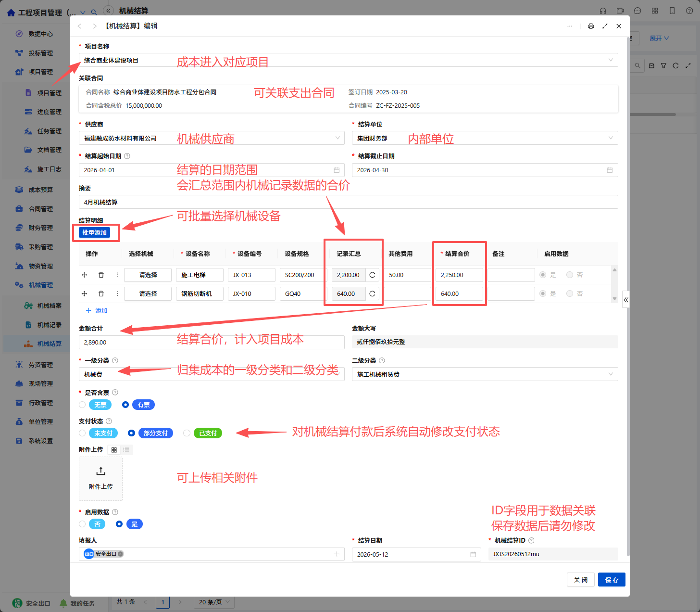Image resolution: width=700 pixels, height=612 pixels.
Task: Open 成本预算 in sidebar
Action: [x=40, y=190]
